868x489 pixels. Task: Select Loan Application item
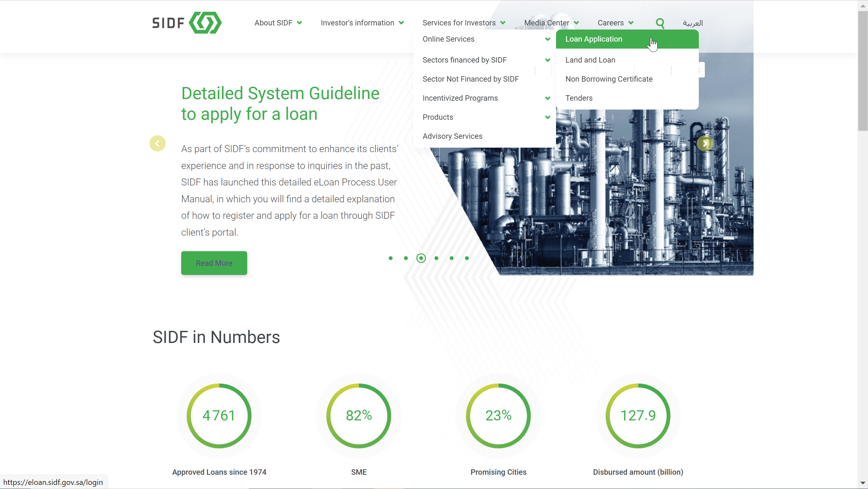[627, 39]
